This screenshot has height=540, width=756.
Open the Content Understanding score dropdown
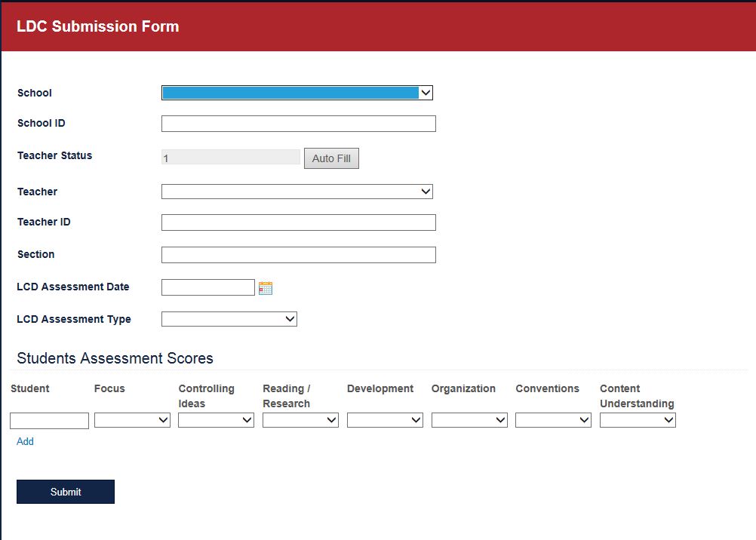click(x=638, y=420)
